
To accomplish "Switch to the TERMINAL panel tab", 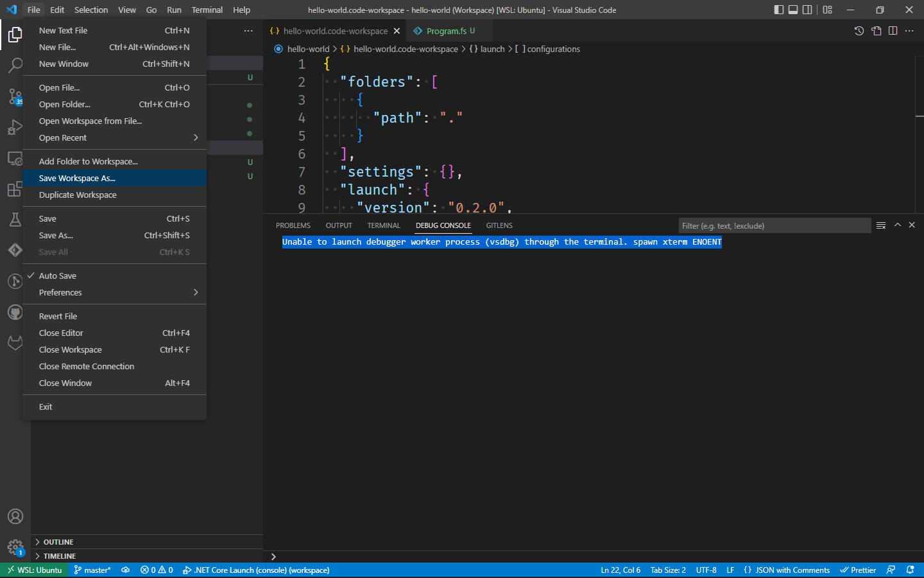I will tap(384, 225).
